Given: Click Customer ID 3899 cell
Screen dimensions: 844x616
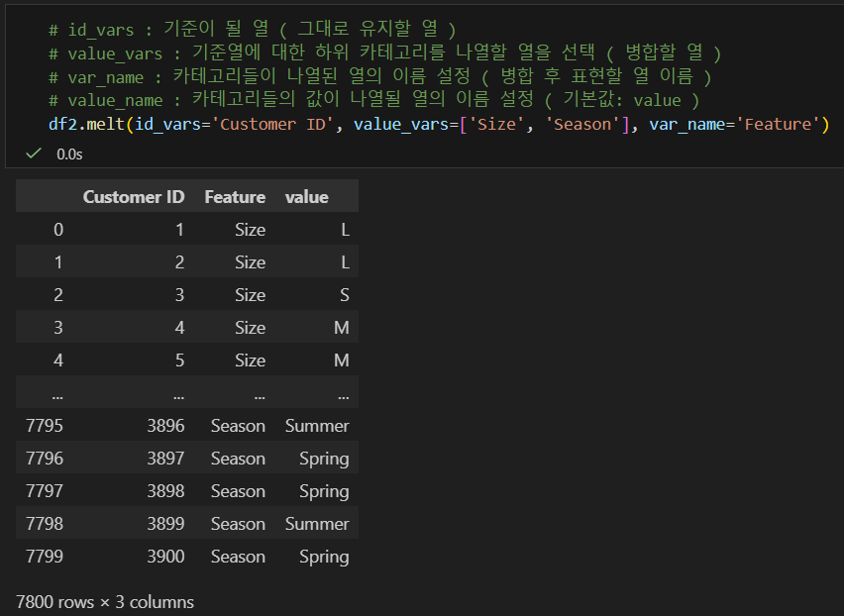Looking at the screenshot, I should pyautogui.click(x=165, y=524).
